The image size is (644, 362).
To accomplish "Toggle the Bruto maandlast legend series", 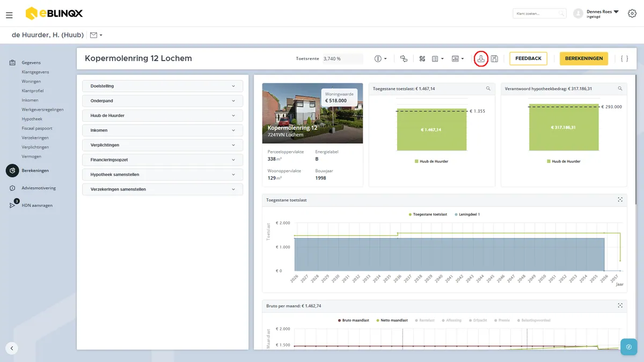I will (x=354, y=320).
